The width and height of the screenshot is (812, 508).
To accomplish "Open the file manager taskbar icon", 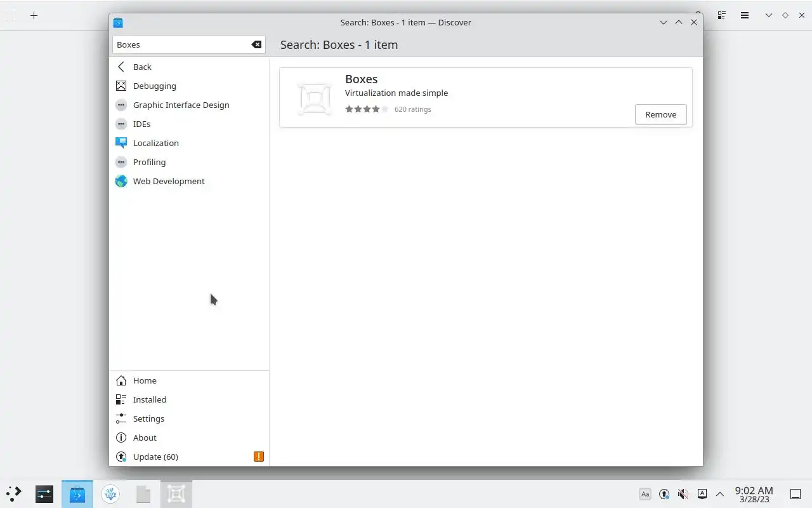I will (x=143, y=494).
